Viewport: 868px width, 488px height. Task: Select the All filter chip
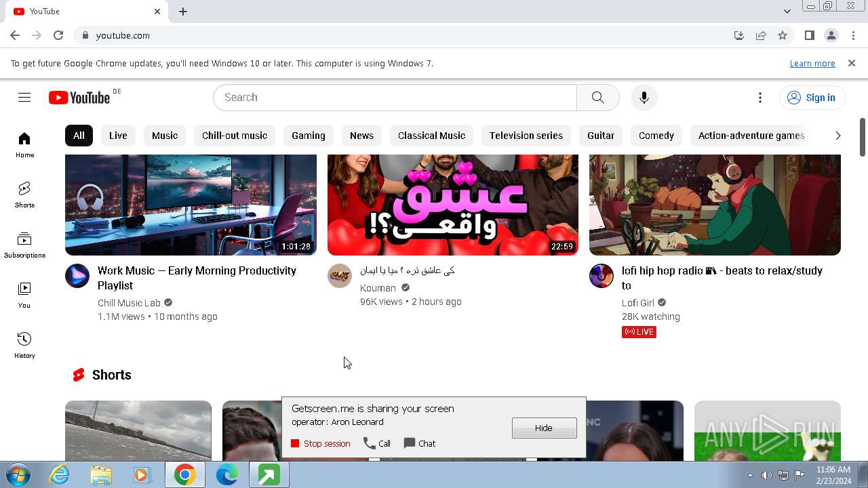pos(79,136)
